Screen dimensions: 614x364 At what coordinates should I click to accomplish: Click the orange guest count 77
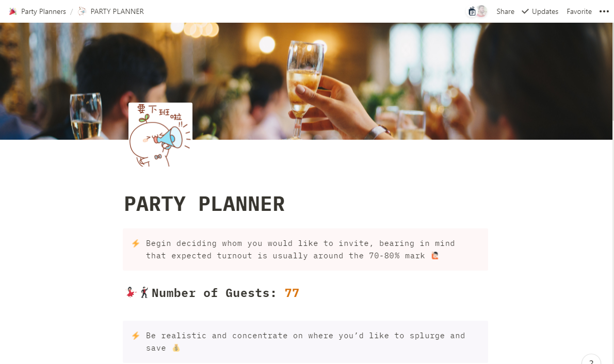pos(292,293)
